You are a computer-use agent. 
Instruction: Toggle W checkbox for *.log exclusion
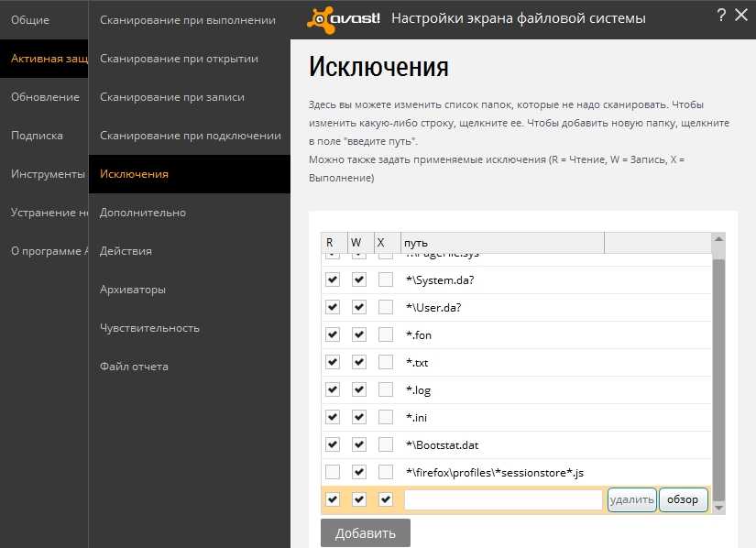click(x=359, y=389)
